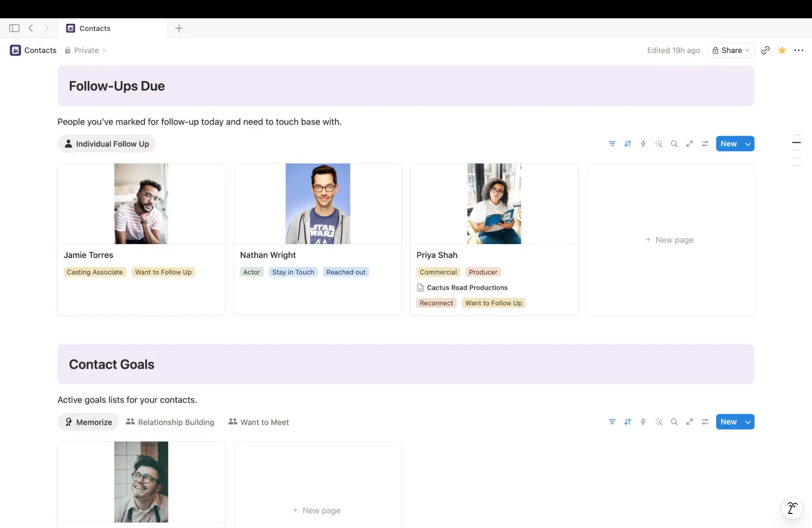Expand New dropdown arrow in Contact Goals
The width and height of the screenshot is (812, 528).
point(748,422)
